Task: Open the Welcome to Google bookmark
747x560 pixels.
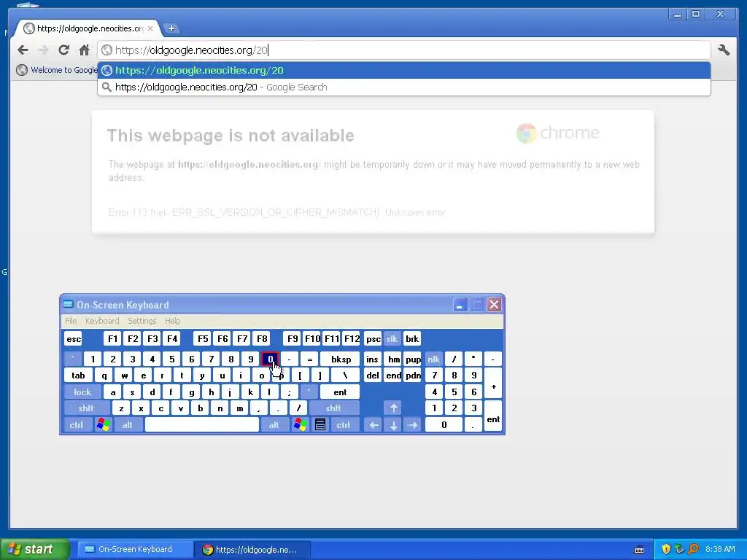Action: 57,70
